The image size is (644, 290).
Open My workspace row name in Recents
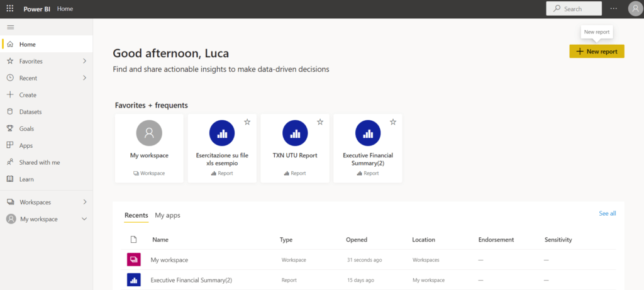pyautogui.click(x=169, y=260)
